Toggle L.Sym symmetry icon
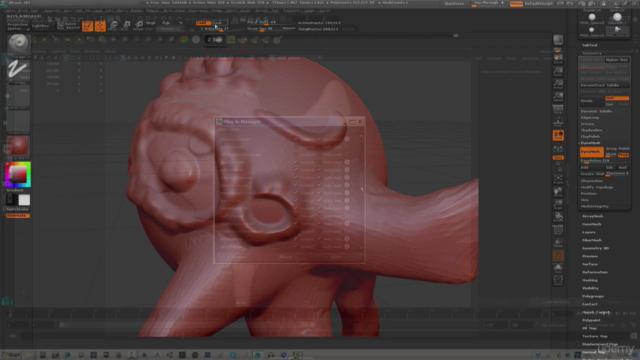 [x=558, y=149]
